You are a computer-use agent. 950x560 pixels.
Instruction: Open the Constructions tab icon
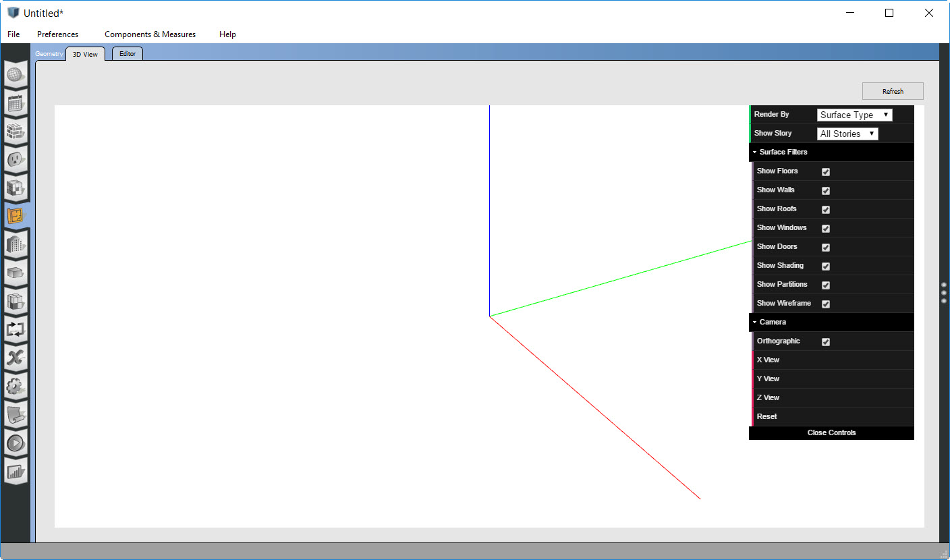pos(16,132)
